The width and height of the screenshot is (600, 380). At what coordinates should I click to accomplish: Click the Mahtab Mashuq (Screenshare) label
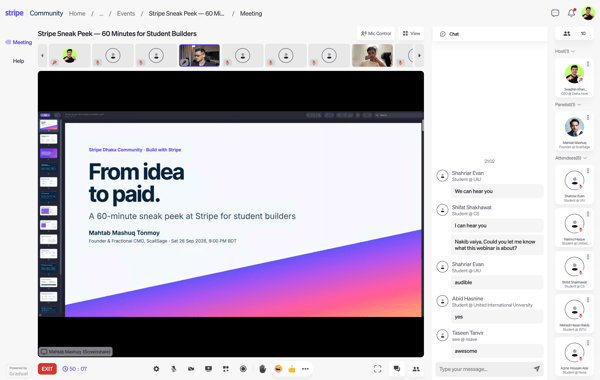76,351
